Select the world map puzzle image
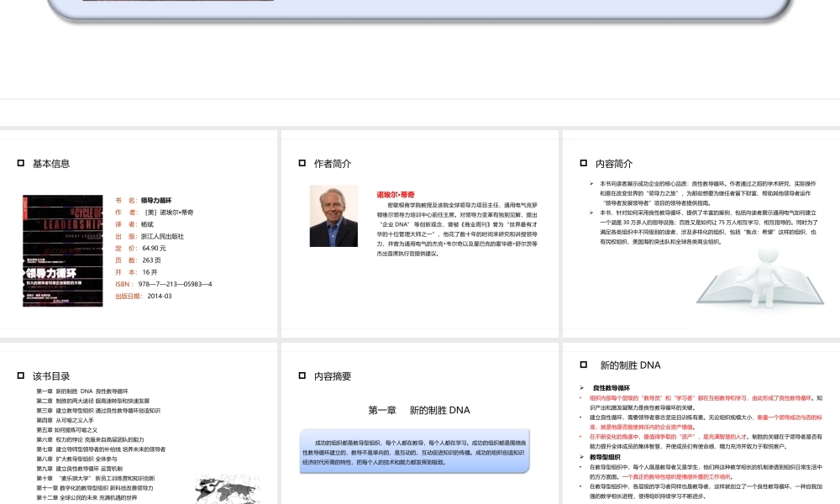This screenshot has height=504, width=840. (227, 490)
